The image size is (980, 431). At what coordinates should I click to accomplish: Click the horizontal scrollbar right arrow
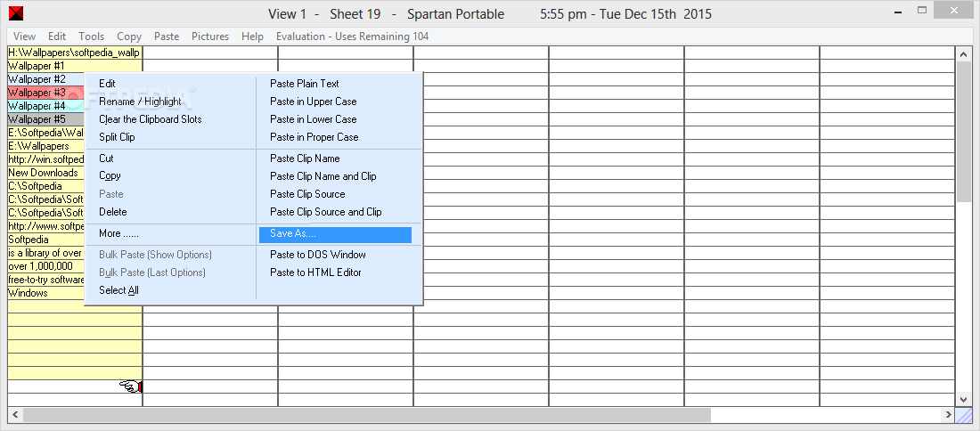tap(948, 415)
